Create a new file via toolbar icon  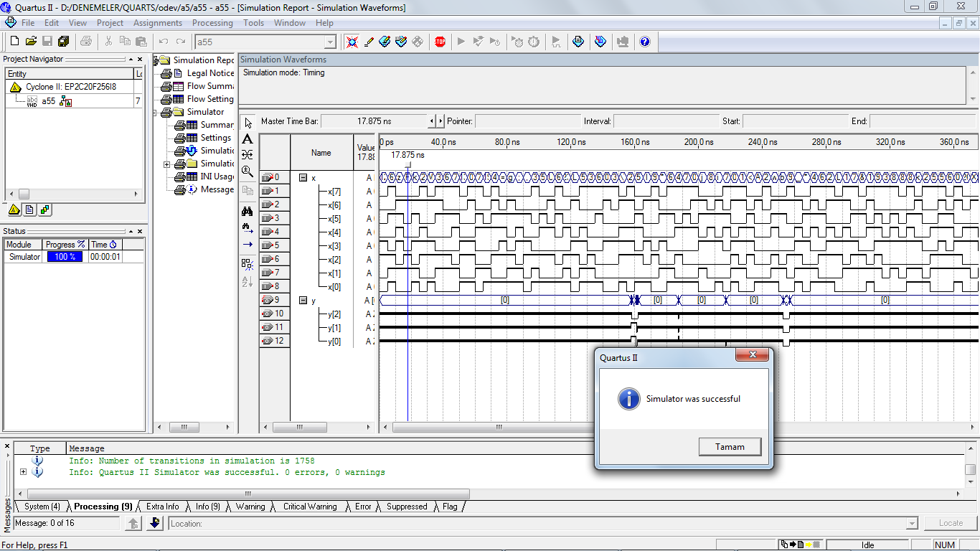click(x=15, y=42)
